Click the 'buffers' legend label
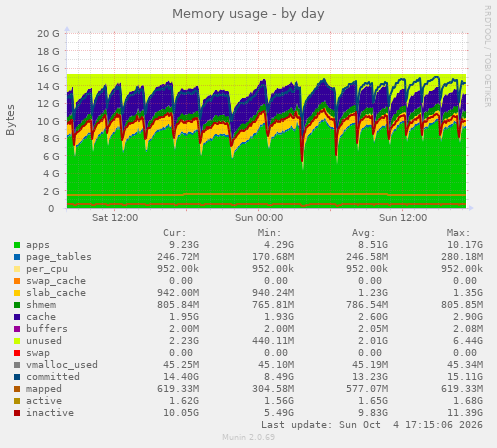 [x=47, y=329]
